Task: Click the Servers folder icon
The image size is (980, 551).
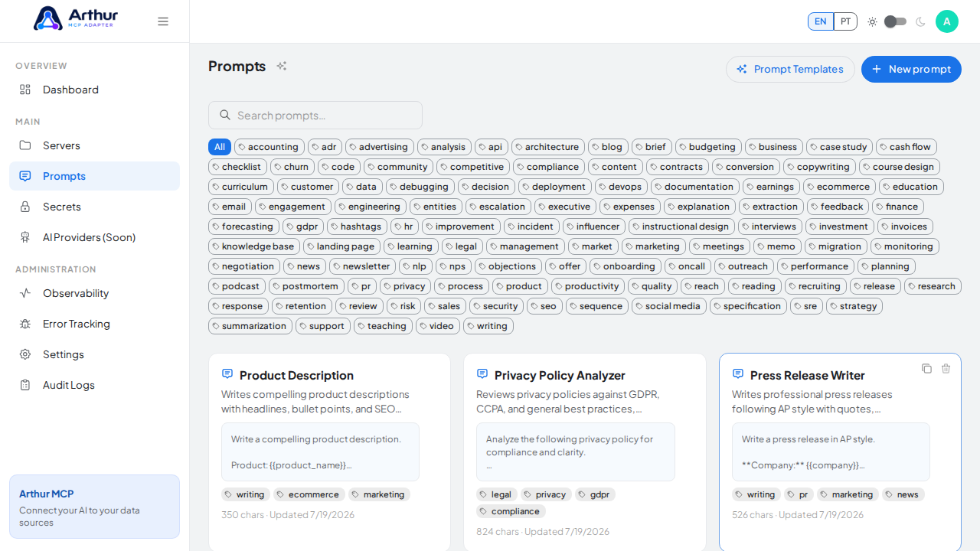Action: (25, 145)
